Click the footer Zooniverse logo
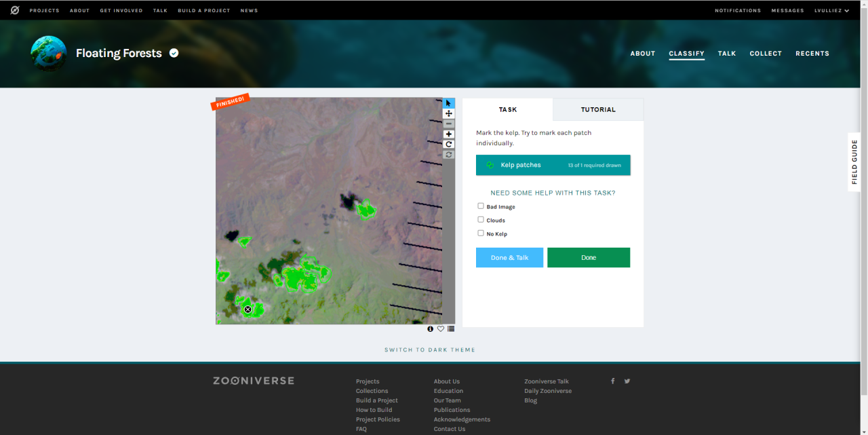The height and width of the screenshot is (435, 868). tap(254, 381)
